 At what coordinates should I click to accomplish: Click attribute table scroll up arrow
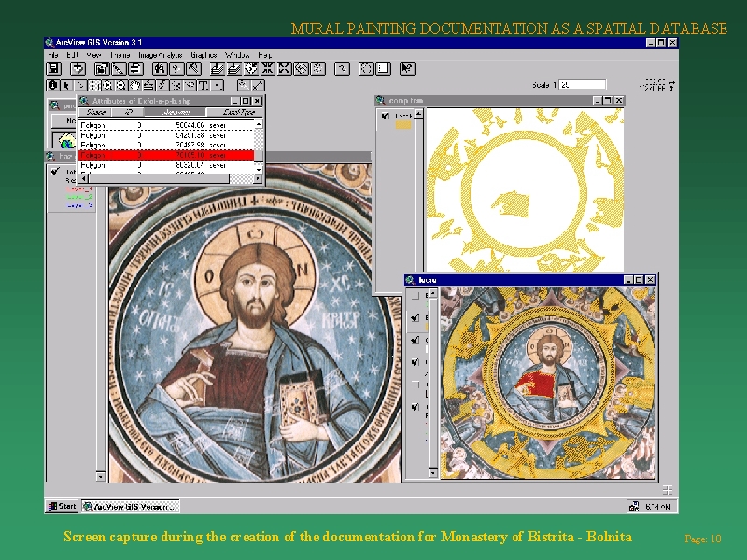pyautogui.click(x=259, y=124)
